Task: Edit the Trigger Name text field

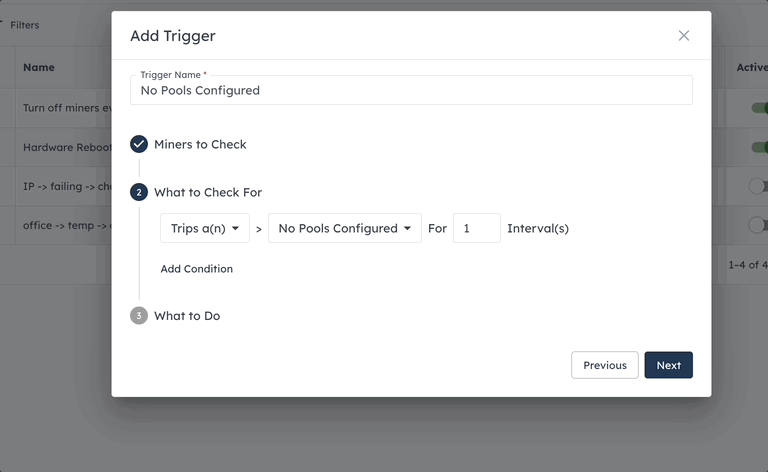Action: pos(411,90)
